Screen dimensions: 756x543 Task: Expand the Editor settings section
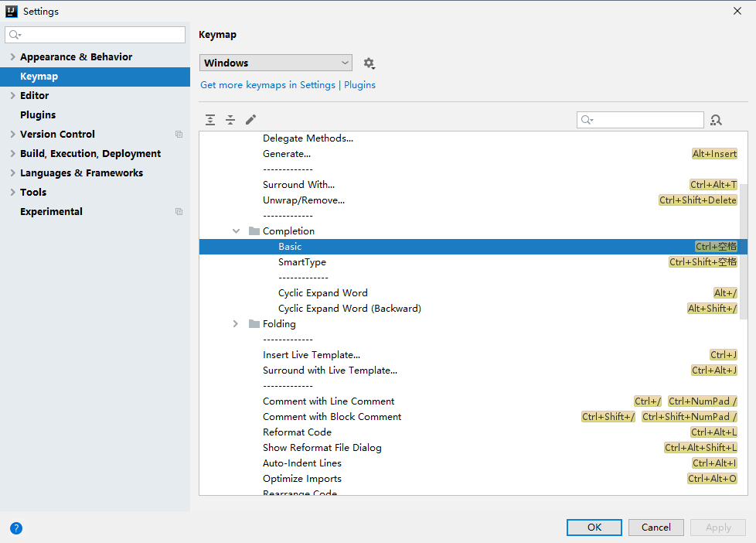coord(12,96)
